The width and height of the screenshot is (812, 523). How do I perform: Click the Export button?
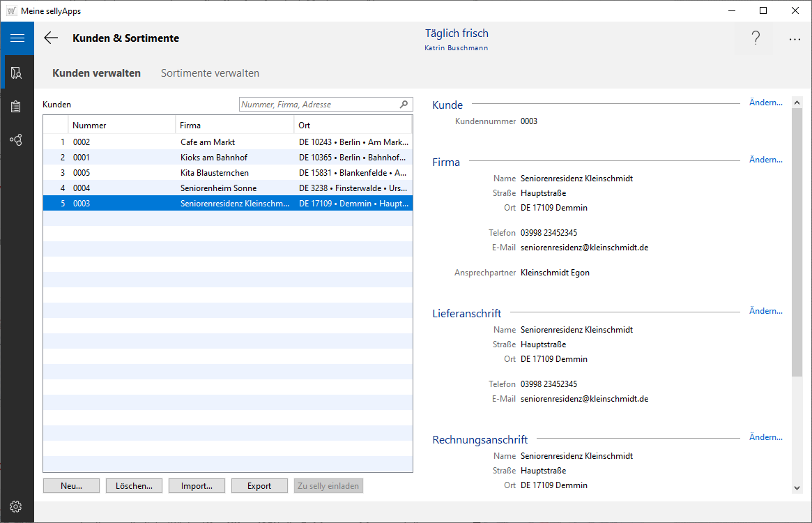(x=259, y=486)
